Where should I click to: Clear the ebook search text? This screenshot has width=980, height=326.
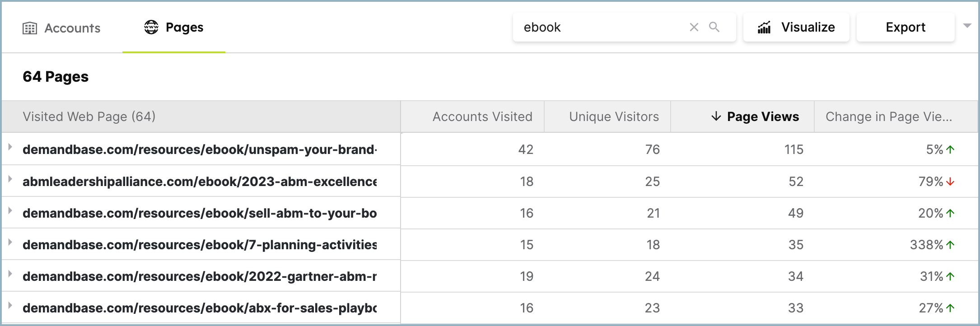(x=694, y=27)
